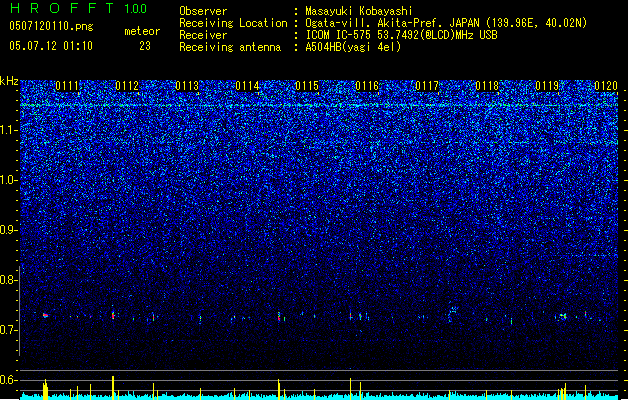The height and width of the screenshot is (400, 629).
Task: Click the 0119 time marker
Action: pos(547,86)
